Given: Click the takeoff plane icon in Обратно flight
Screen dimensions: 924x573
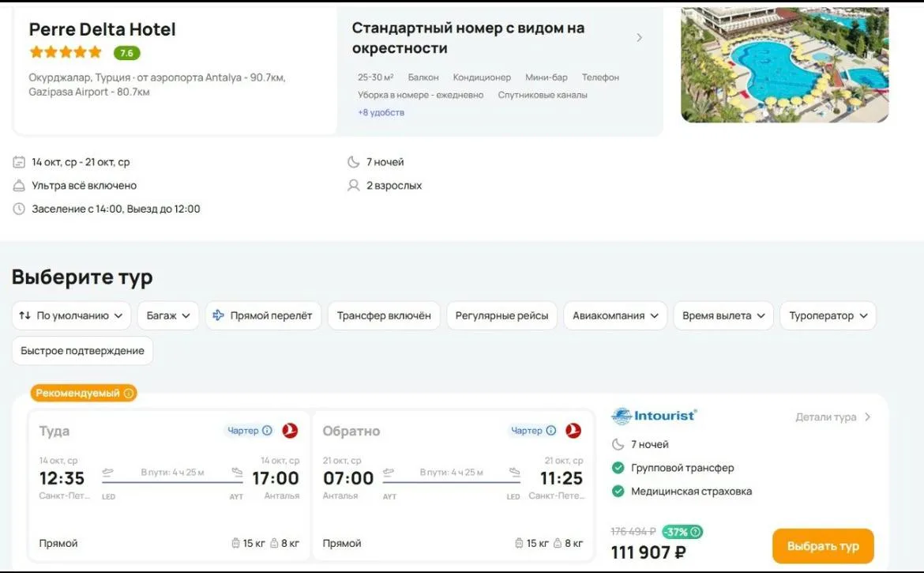Looking at the screenshot, I should (x=389, y=472).
